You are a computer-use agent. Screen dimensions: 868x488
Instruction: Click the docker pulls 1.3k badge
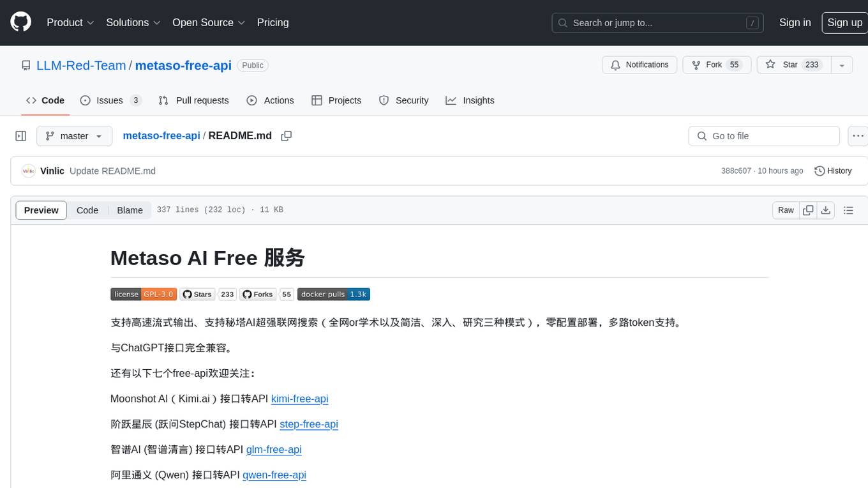tap(334, 294)
